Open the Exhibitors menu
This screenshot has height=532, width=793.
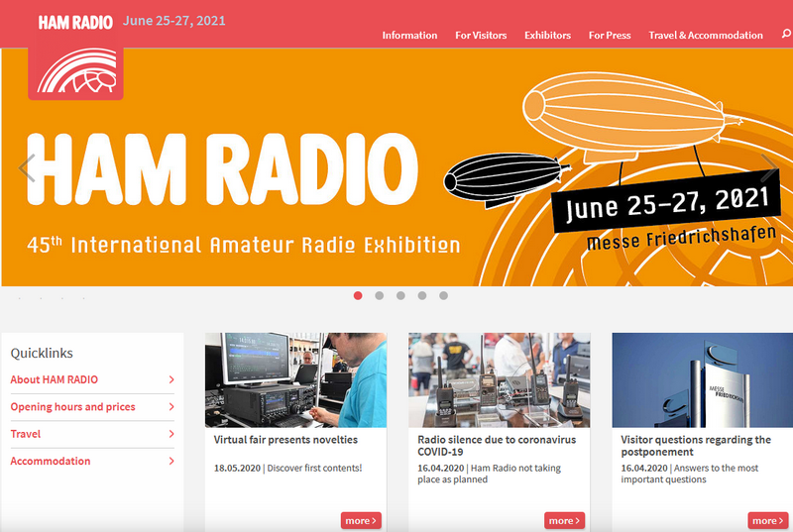[x=548, y=36]
